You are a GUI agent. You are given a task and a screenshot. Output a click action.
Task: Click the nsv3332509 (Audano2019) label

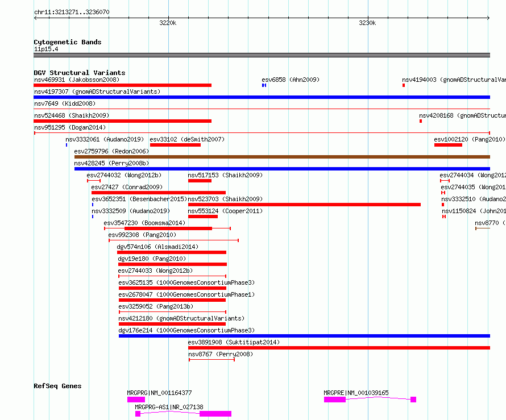tap(131, 211)
